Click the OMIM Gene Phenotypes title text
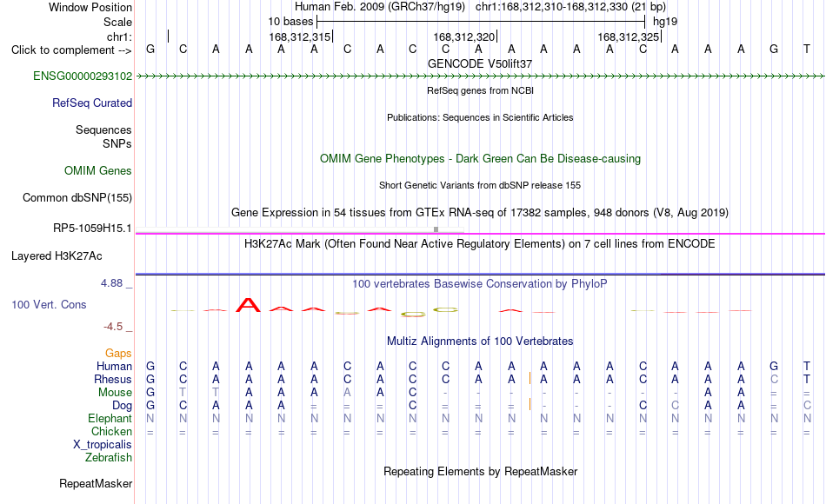The height and width of the screenshot is (504, 826). (481, 158)
